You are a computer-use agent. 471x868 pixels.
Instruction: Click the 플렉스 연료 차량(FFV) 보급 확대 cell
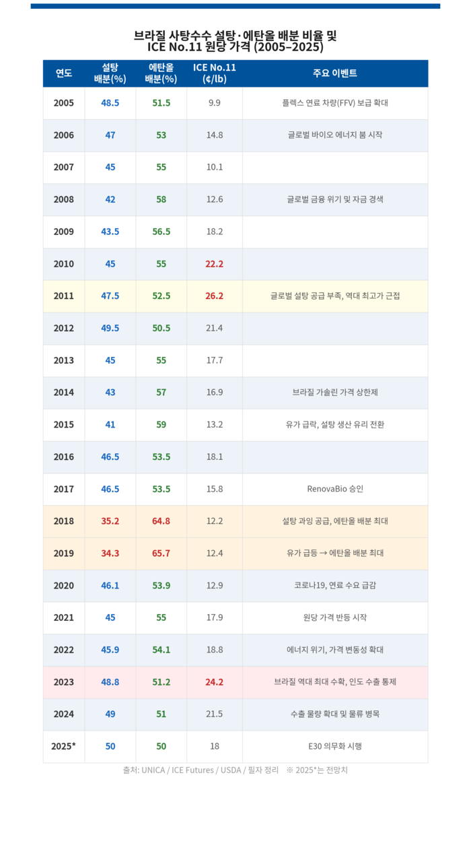click(x=334, y=103)
